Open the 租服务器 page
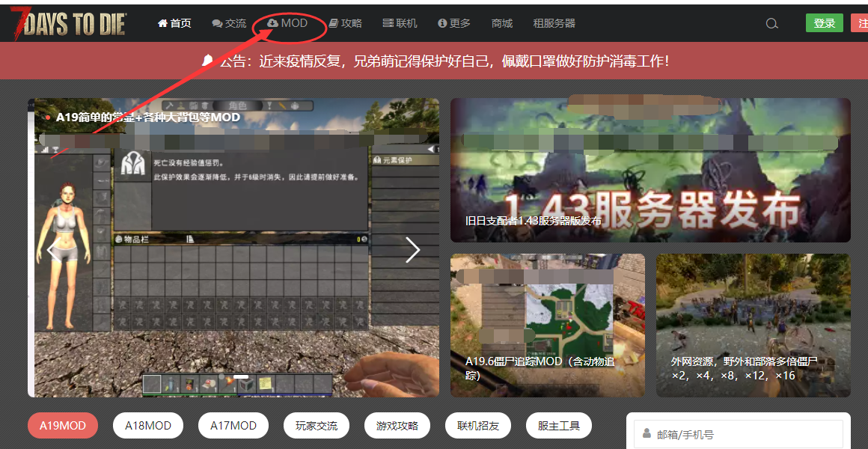 click(x=554, y=23)
